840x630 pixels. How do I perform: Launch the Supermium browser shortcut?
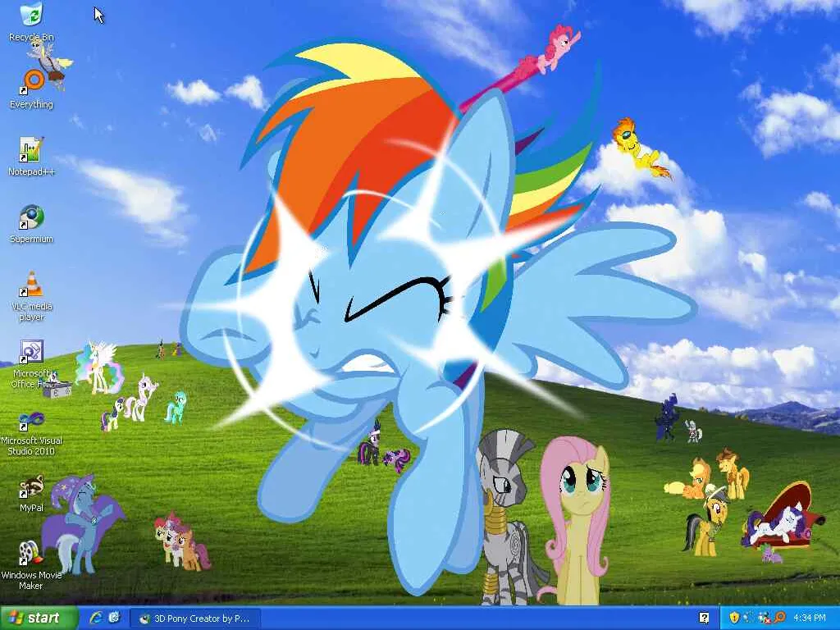31,224
